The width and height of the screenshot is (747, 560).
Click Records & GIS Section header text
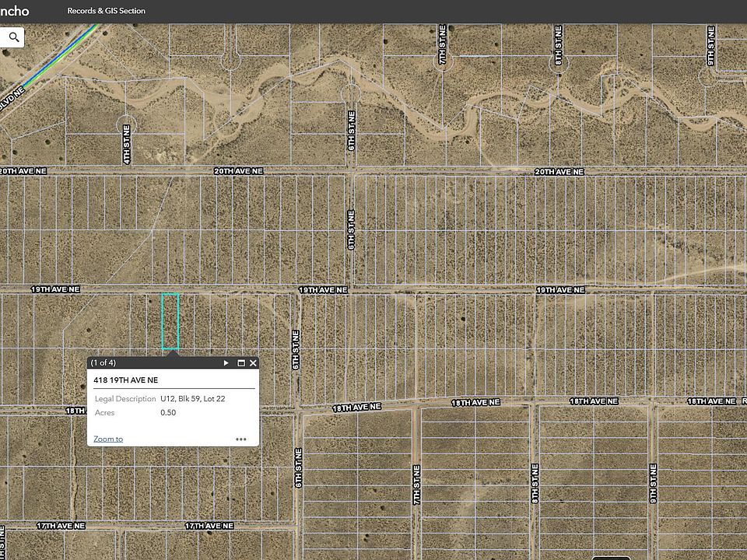[x=106, y=11]
